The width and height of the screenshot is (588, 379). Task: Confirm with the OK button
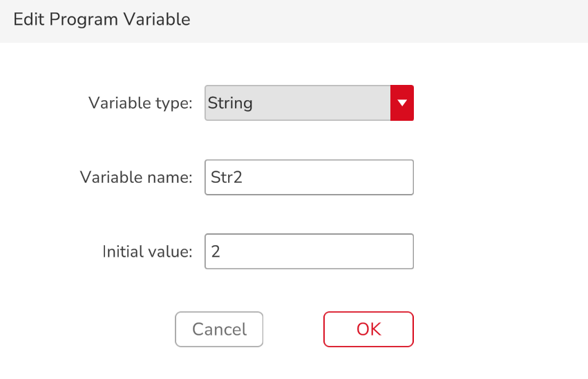(x=368, y=329)
